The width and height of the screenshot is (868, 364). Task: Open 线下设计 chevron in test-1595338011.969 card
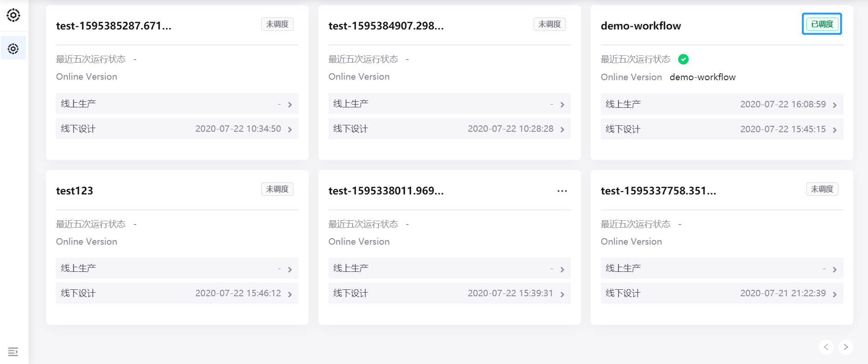(x=562, y=294)
